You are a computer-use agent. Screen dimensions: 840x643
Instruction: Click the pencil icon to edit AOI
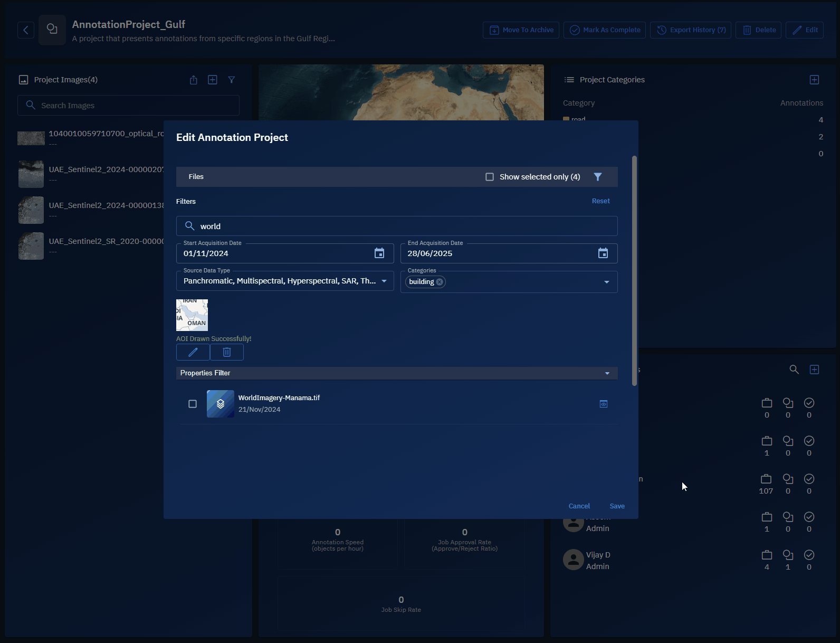click(193, 352)
